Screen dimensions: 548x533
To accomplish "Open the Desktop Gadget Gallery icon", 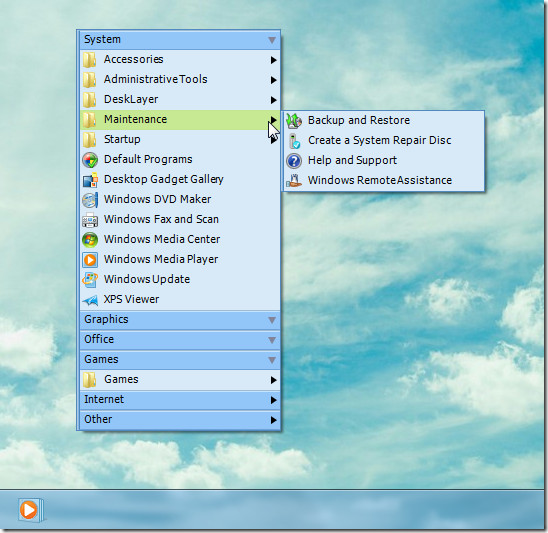I will coord(90,180).
